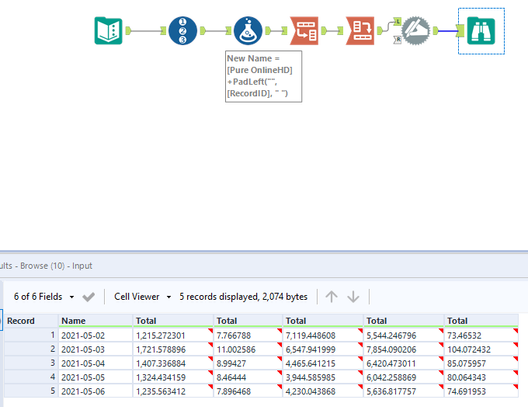Click cell 74.691953
The image size is (528, 407).
click(x=482, y=391)
